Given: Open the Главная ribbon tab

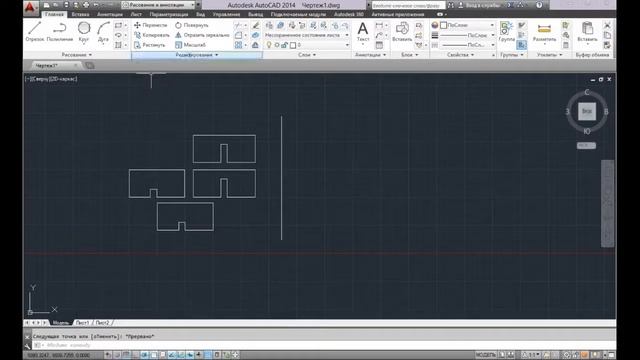Looking at the screenshot, I should pos(54,14).
